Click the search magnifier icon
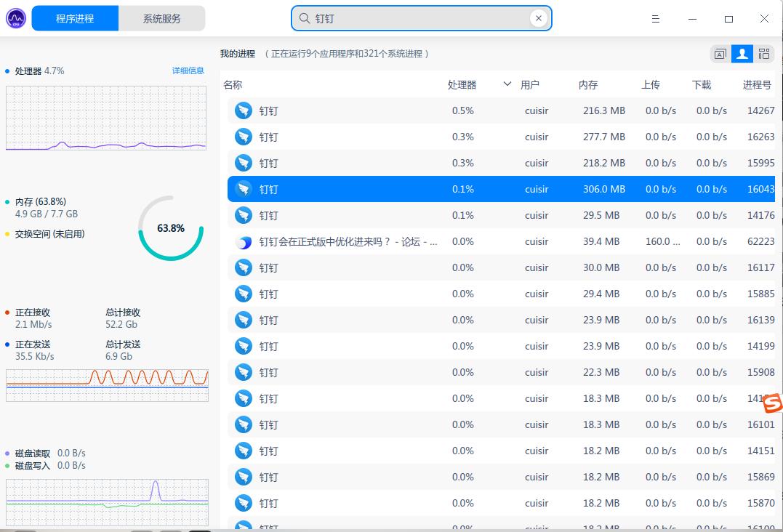783x532 pixels. 304,18
